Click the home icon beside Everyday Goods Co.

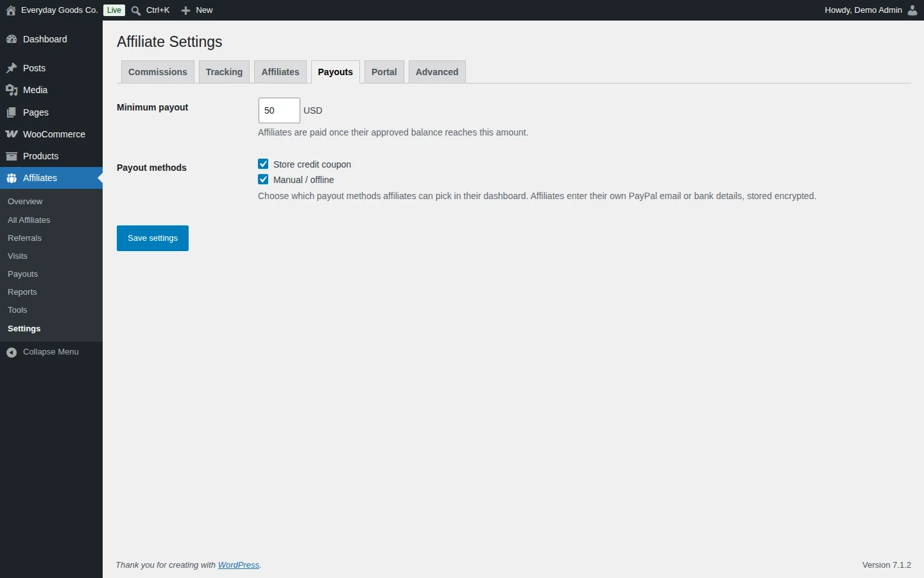(x=11, y=10)
